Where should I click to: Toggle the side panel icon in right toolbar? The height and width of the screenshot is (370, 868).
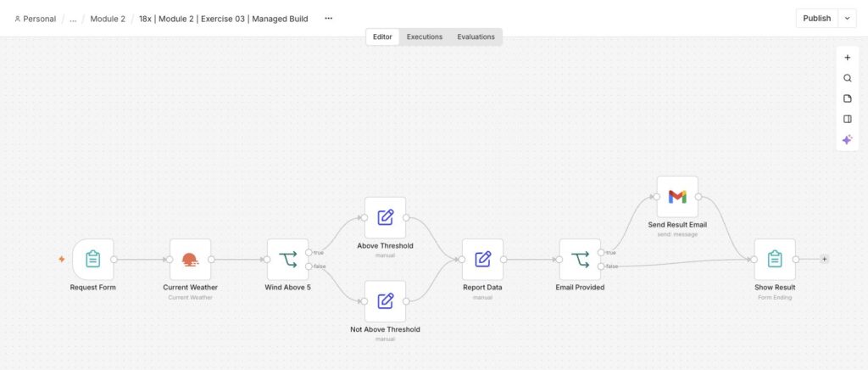coord(847,119)
